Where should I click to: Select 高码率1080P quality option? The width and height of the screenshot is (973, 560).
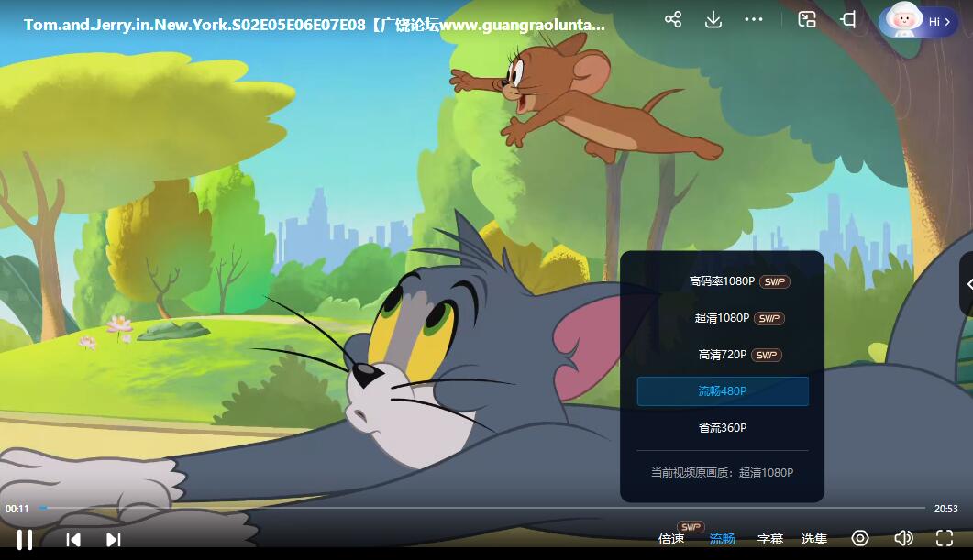[x=723, y=281]
